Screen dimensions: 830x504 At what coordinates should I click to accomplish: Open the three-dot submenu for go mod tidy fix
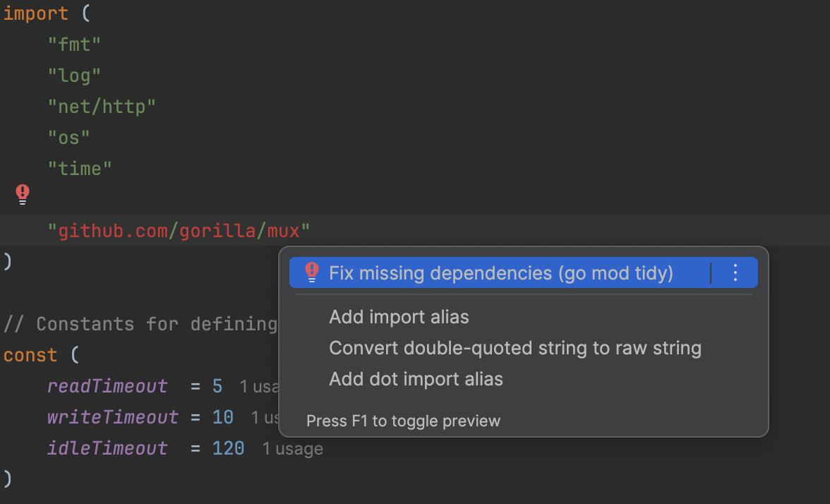(735, 272)
